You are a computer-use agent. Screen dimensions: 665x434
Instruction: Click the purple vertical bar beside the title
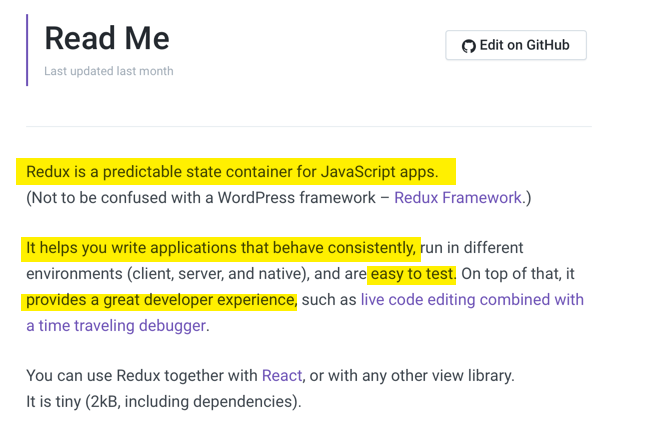27,50
